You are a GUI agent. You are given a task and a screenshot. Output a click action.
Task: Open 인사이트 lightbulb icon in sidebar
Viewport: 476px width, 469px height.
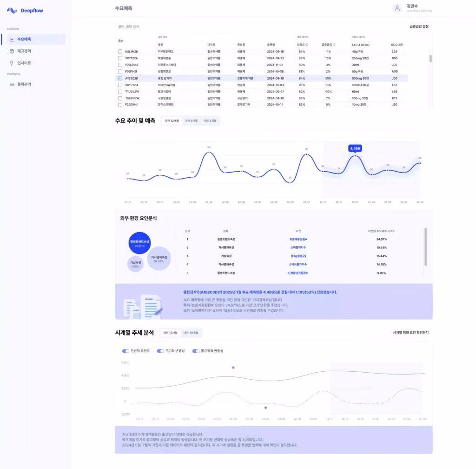[12, 63]
